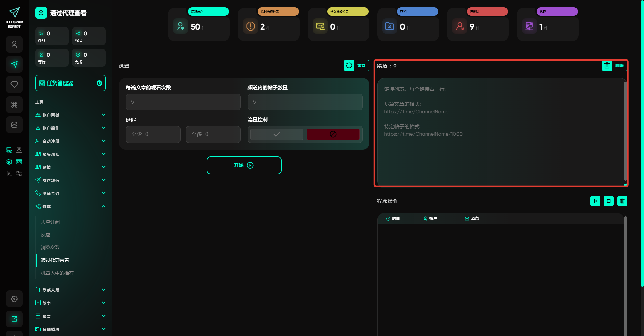Select 浏览次数 submenu item
Viewport: 644px width, 336px height.
[50, 247]
